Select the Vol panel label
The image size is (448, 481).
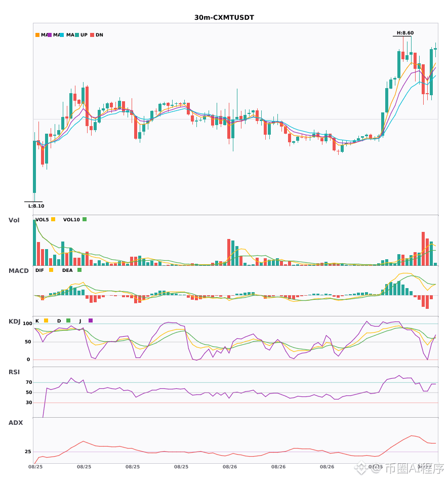[14, 220]
